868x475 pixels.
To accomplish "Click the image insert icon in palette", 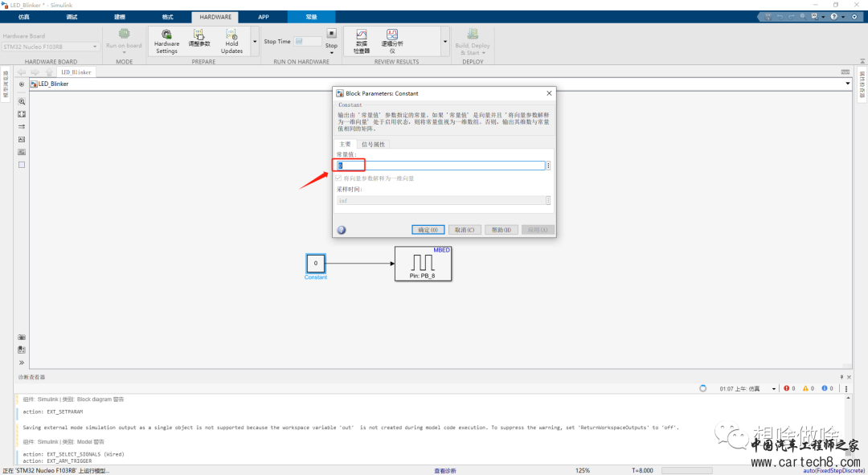I will click(22, 152).
